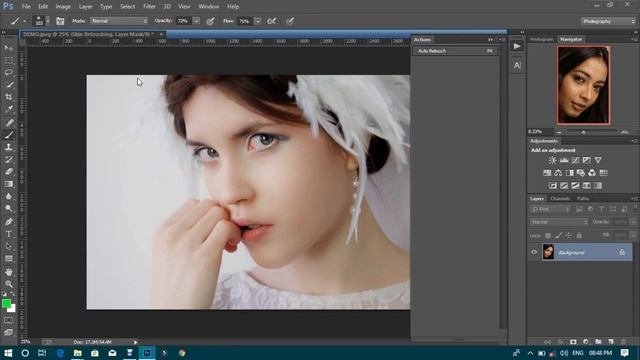Switch to the Channels tab
Viewport: 640px width, 360px height.
(560, 199)
